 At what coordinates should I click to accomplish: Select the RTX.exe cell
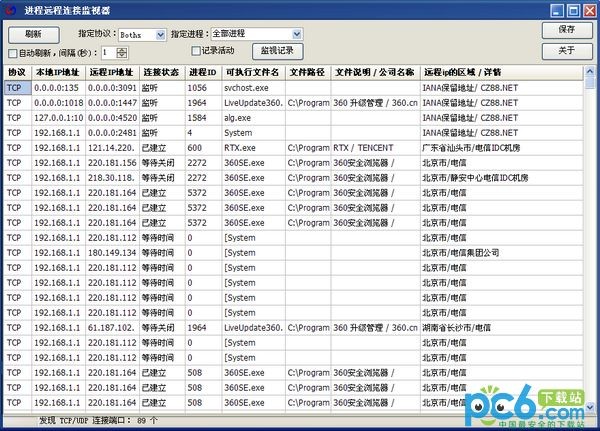253,148
